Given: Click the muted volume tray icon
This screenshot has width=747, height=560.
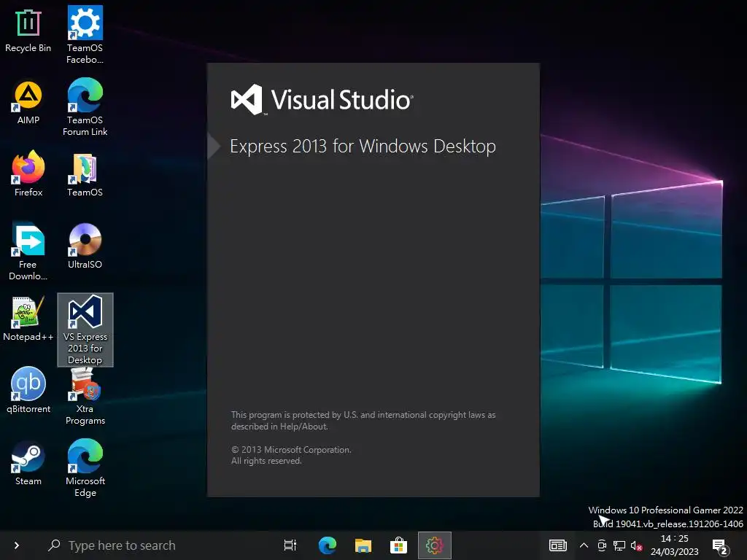Looking at the screenshot, I should pyautogui.click(x=636, y=545).
